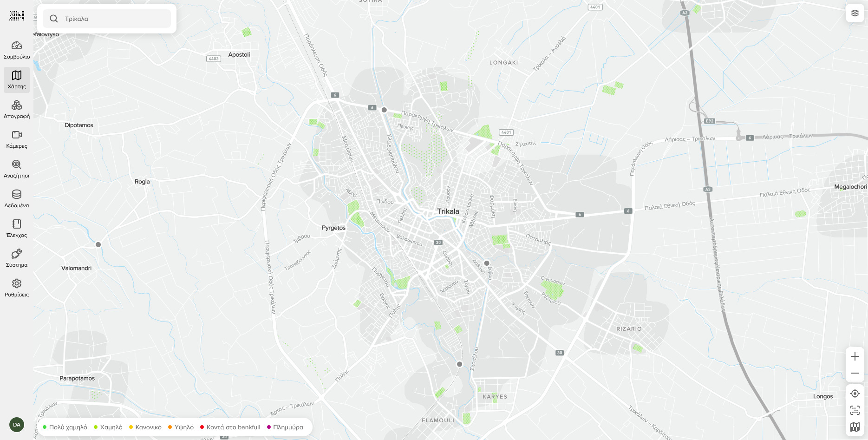This screenshot has height=440, width=868.
Task: Open the Κάμερες cameras section
Action: pos(17,139)
